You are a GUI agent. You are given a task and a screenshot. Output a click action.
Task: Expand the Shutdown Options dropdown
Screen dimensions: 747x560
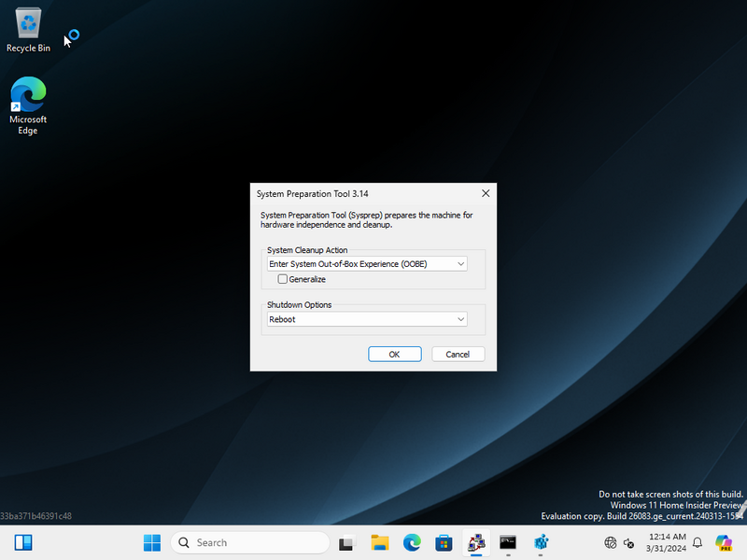point(366,319)
